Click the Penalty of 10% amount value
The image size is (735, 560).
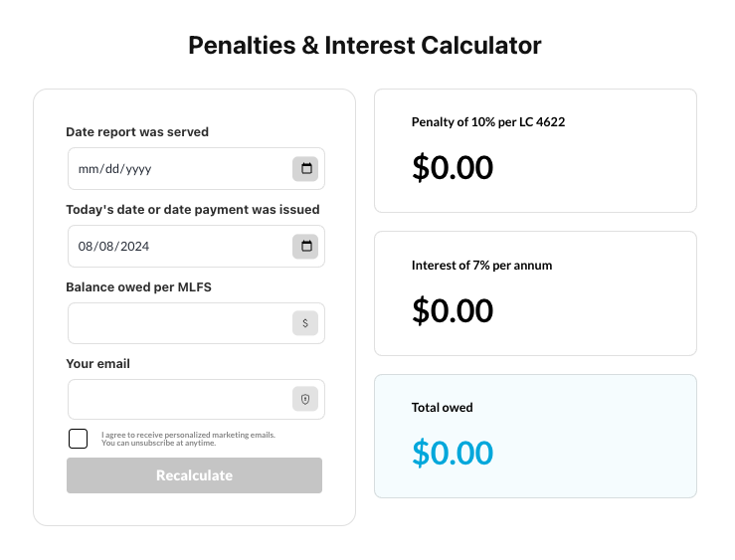pyautogui.click(x=453, y=168)
